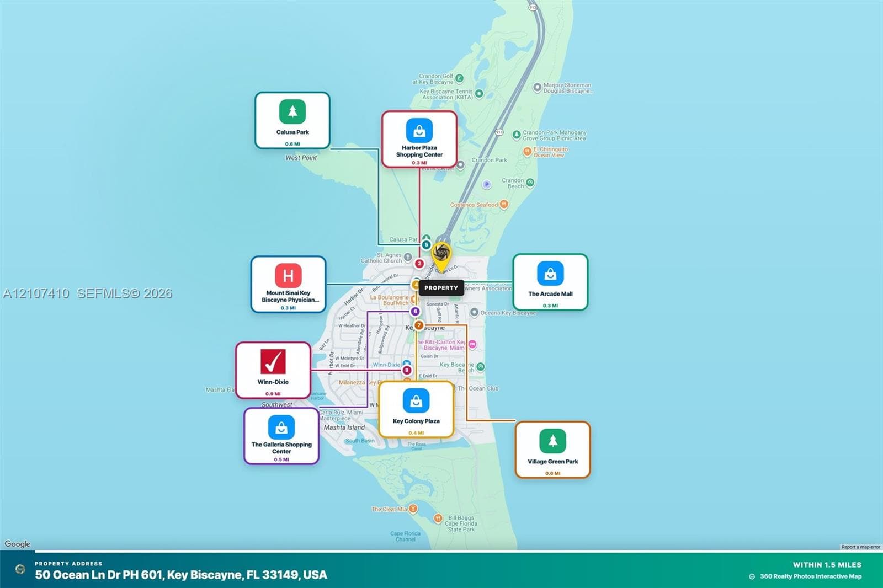Screen dimensions: 883x588
Task: Click the Crandon Park Mahogany Grove pin
Action: 517,135
